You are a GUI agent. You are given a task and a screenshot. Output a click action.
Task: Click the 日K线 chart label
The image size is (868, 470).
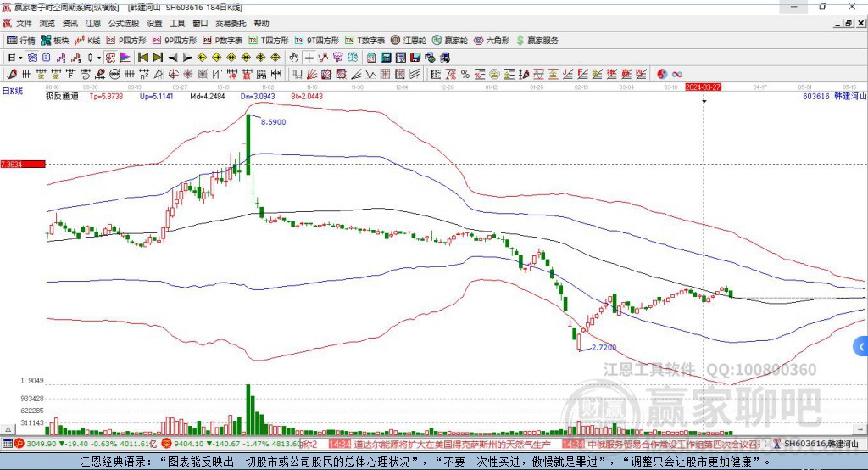click(x=13, y=92)
